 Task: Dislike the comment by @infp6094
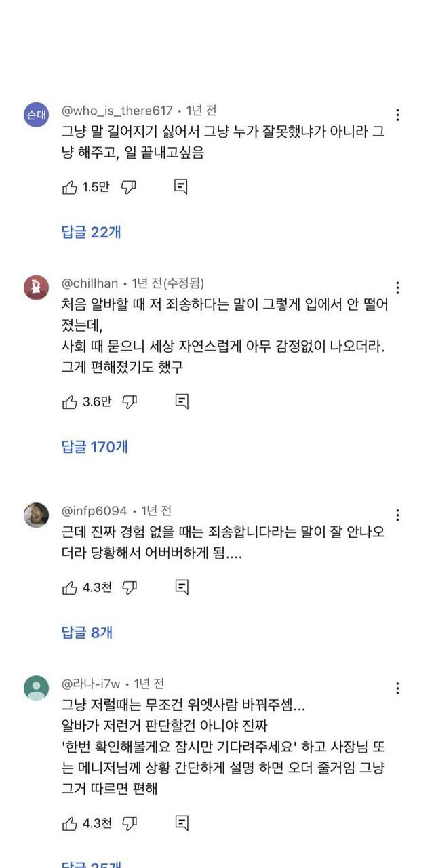tap(130, 588)
